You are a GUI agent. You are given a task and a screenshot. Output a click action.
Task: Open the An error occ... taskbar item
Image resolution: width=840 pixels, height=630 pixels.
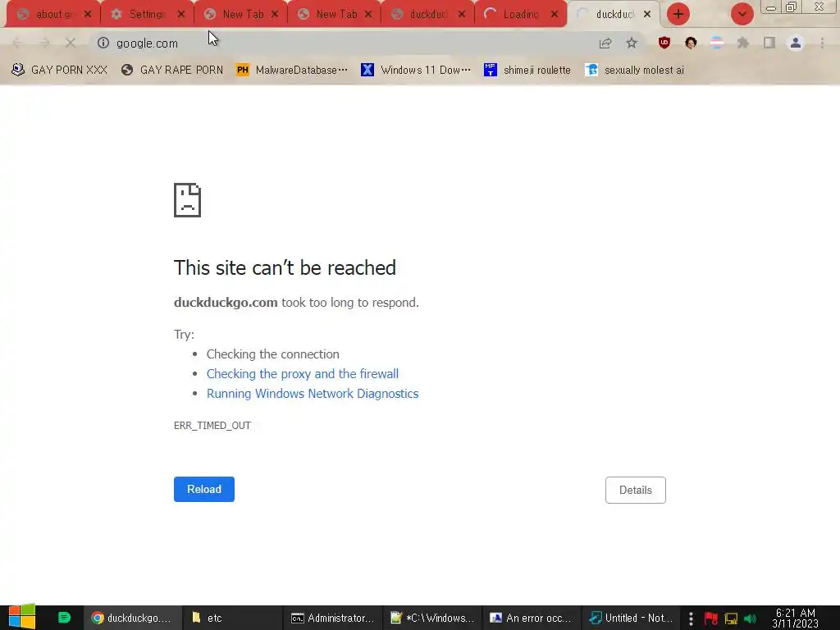click(x=532, y=618)
